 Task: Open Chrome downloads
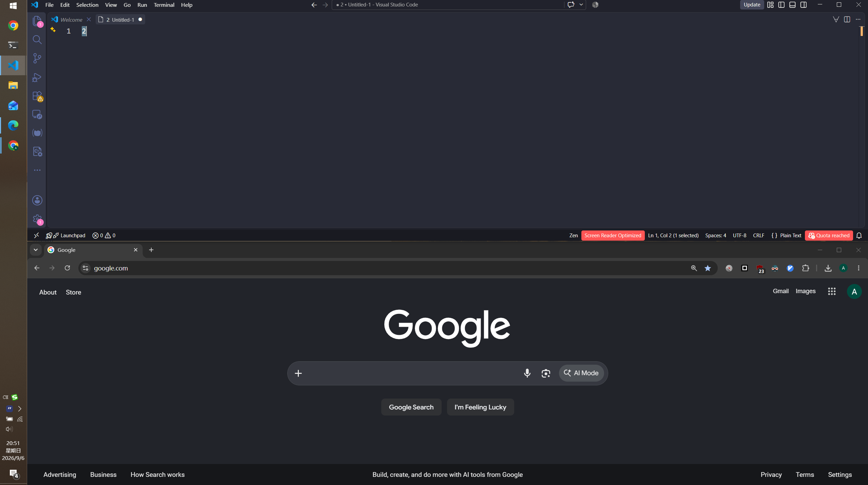828,268
